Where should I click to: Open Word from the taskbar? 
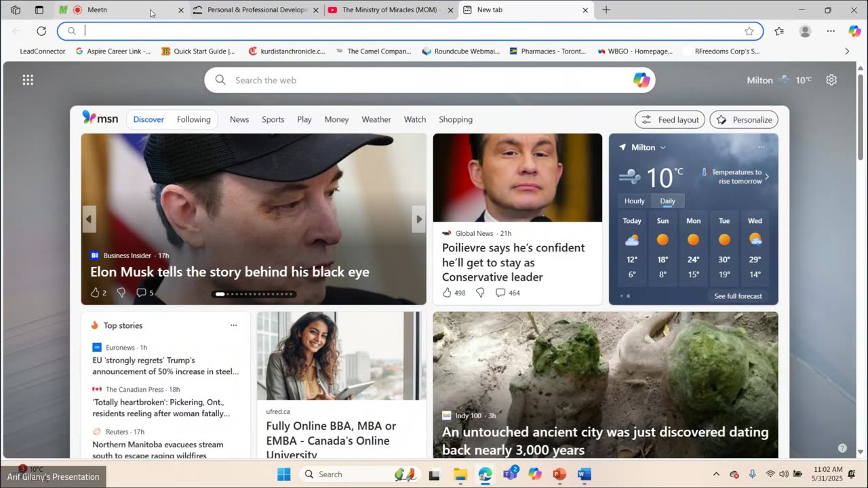[x=585, y=474]
